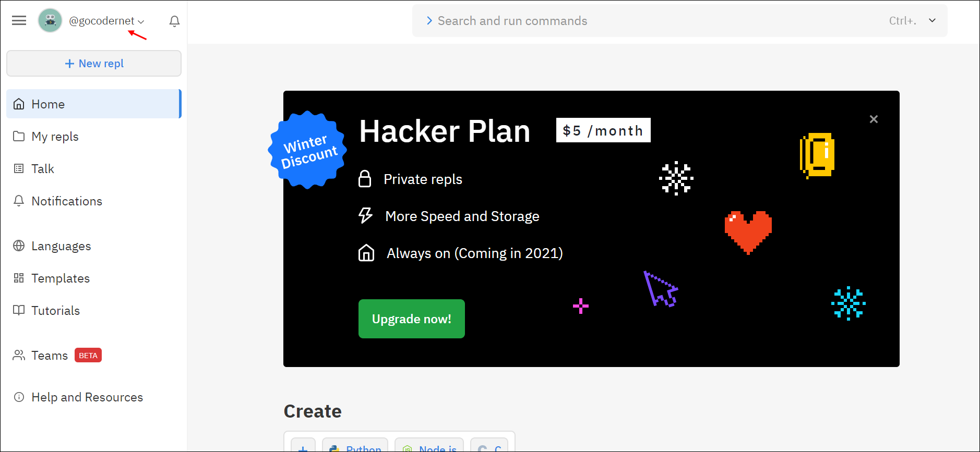
Task: Click the gocodernet user avatar
Action: pos(50,20)
